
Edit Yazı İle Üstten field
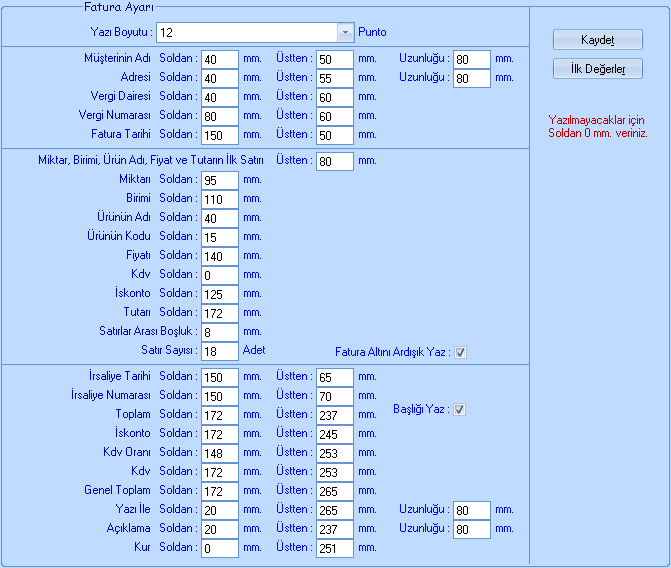(x=335, y=510)
